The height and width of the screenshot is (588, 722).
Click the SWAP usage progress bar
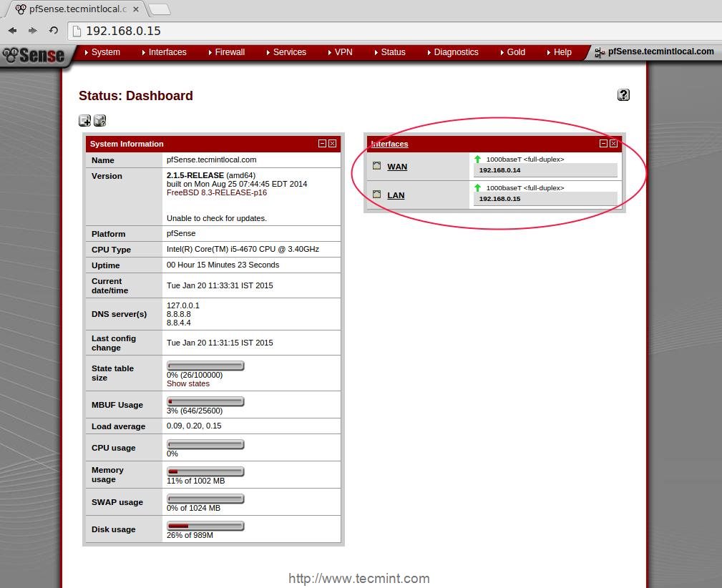pyautogui.click(x=205, y=499)
